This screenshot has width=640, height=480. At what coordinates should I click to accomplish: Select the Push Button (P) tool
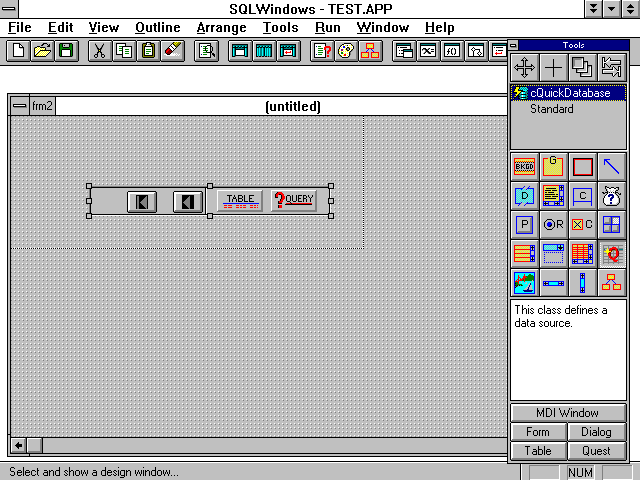click(x=524, y=225)
